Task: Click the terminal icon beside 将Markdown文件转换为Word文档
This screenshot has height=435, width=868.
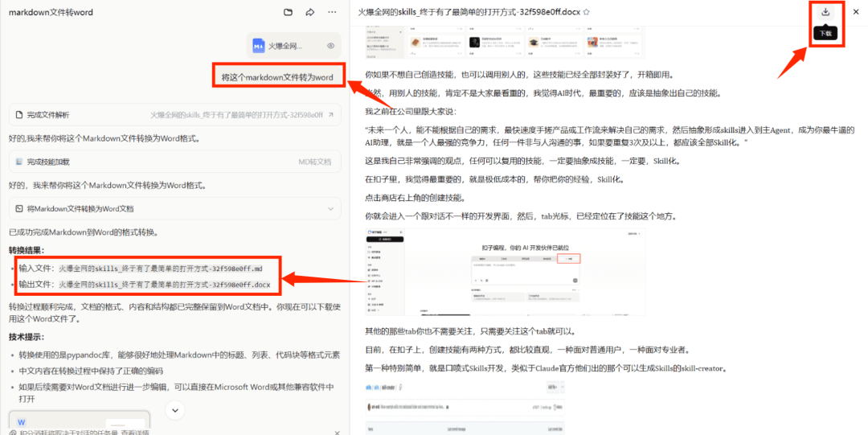Action: 19,209
